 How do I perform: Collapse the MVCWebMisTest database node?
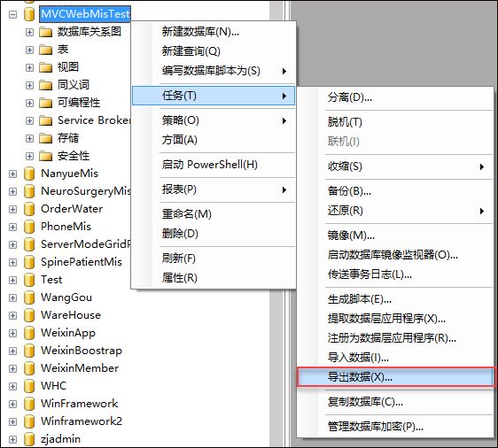pyautogui.click(x=12, y=14)
